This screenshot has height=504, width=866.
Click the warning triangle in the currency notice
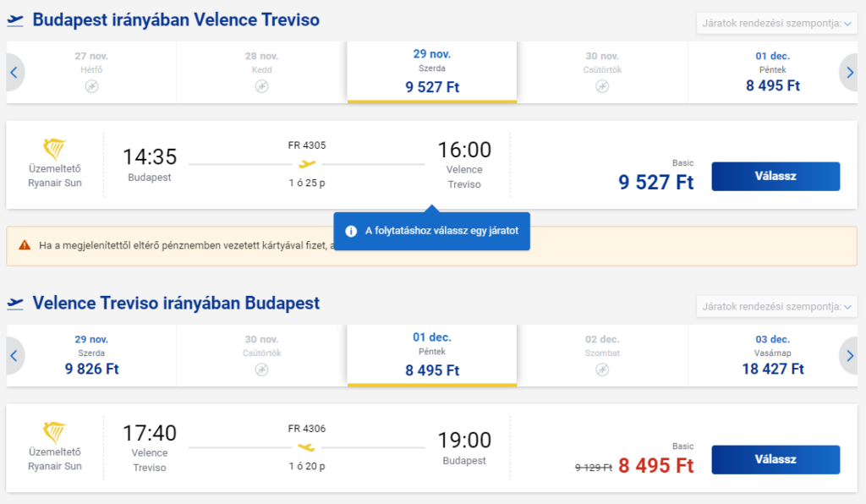(x=25, y=245)
